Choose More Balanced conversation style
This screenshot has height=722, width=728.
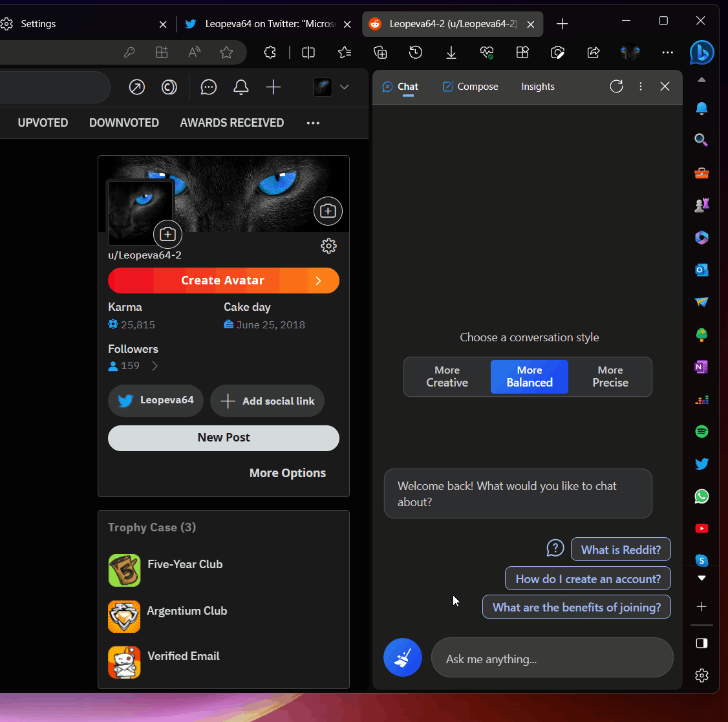530,377
